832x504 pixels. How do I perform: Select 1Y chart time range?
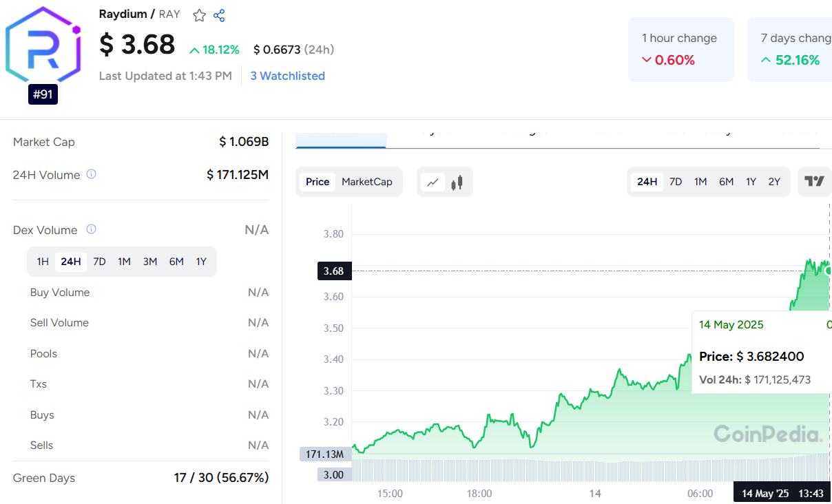(x=751, y=182)
